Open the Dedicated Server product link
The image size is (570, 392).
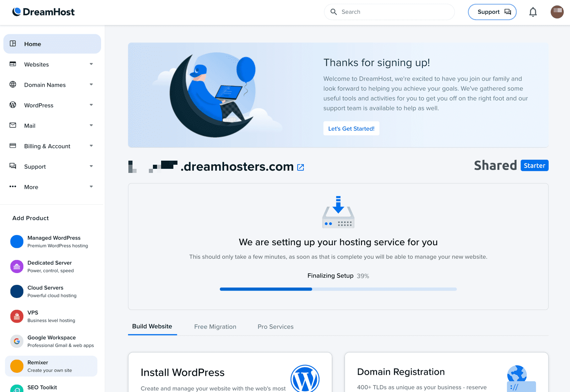51,267
